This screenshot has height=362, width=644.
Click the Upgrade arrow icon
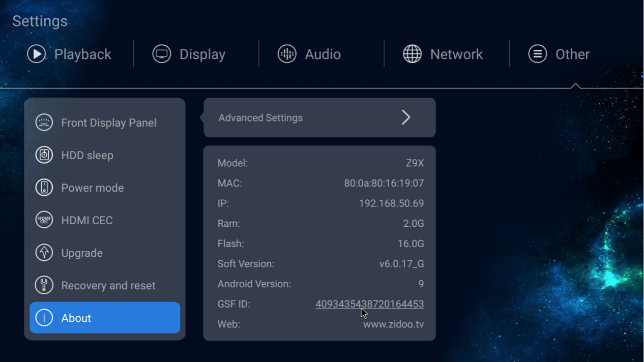pyautogui.click(x=44, y=253)
